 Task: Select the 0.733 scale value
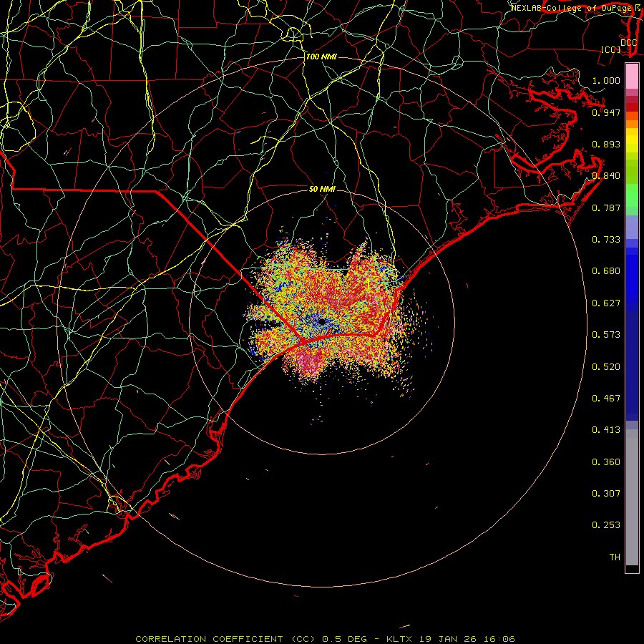coord(606,239)
